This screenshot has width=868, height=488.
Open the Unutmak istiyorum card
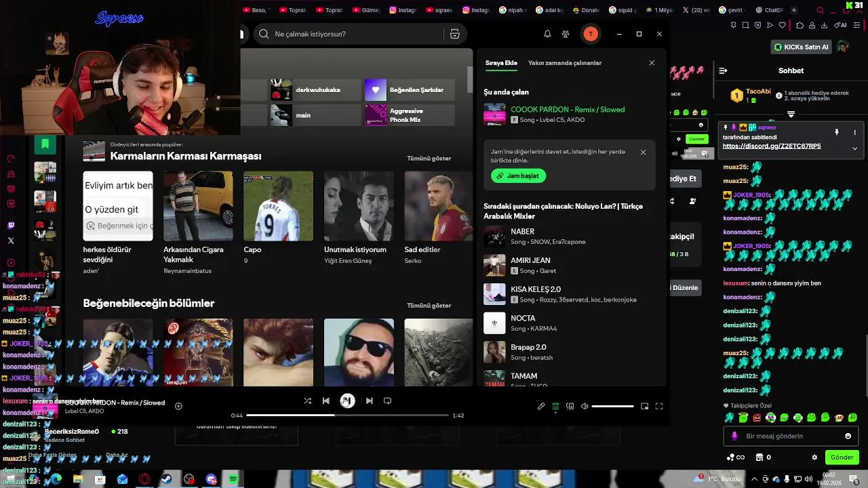click(x=359, y=218)
